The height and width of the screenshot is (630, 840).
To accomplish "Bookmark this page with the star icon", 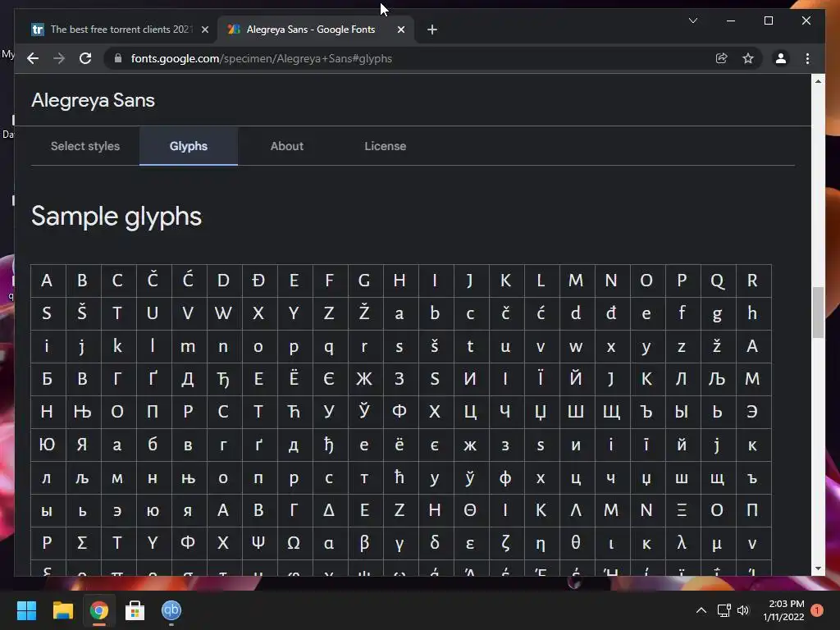I will click(748, 58).
